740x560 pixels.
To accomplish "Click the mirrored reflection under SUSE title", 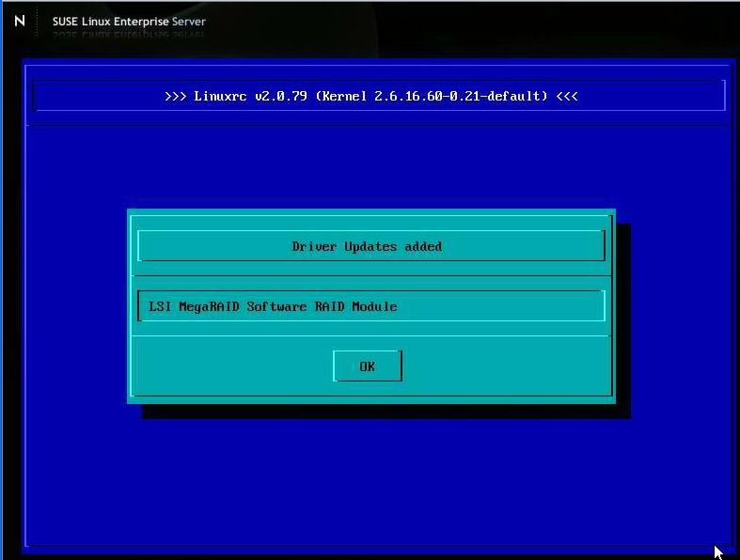I will 129,35.
